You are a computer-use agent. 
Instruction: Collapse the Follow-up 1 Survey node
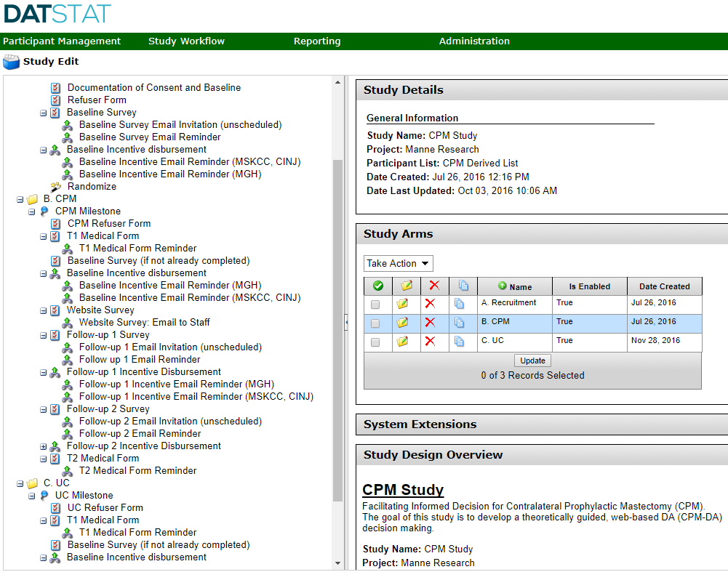click(x=43, y=335)
